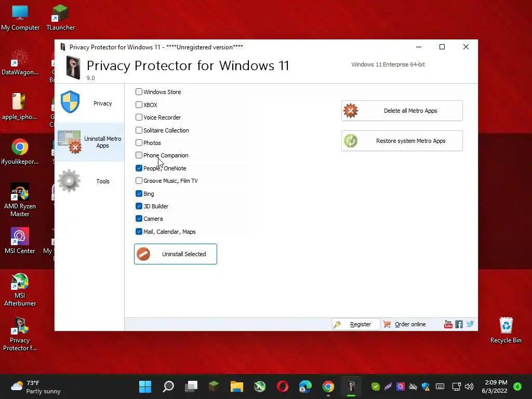532x399 pixels.
Task: Open Privacy Protector desktop shortcut
Action: (x=20, y=334)
